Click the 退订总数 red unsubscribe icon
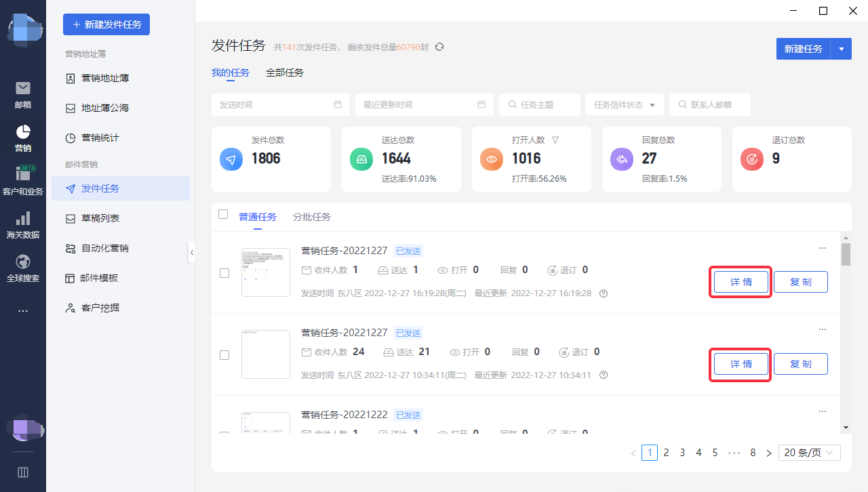 tap(752, 160)
